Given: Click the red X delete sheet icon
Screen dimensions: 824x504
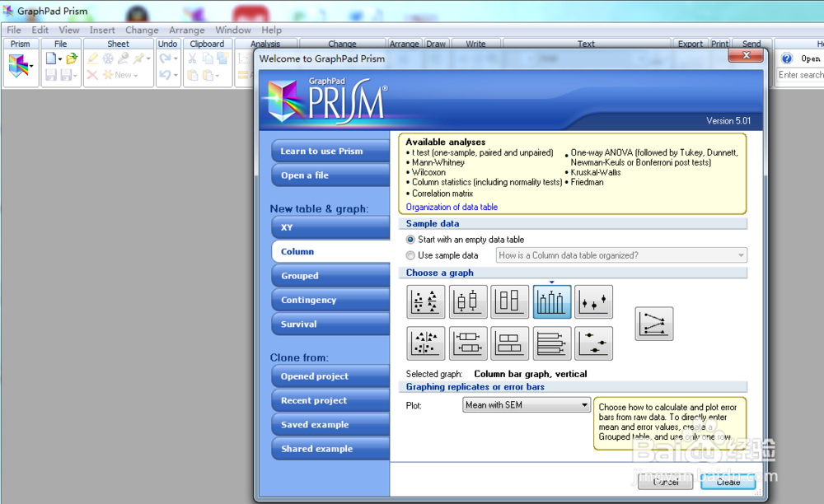Looking at the screenshot, I should pos(92,75).
